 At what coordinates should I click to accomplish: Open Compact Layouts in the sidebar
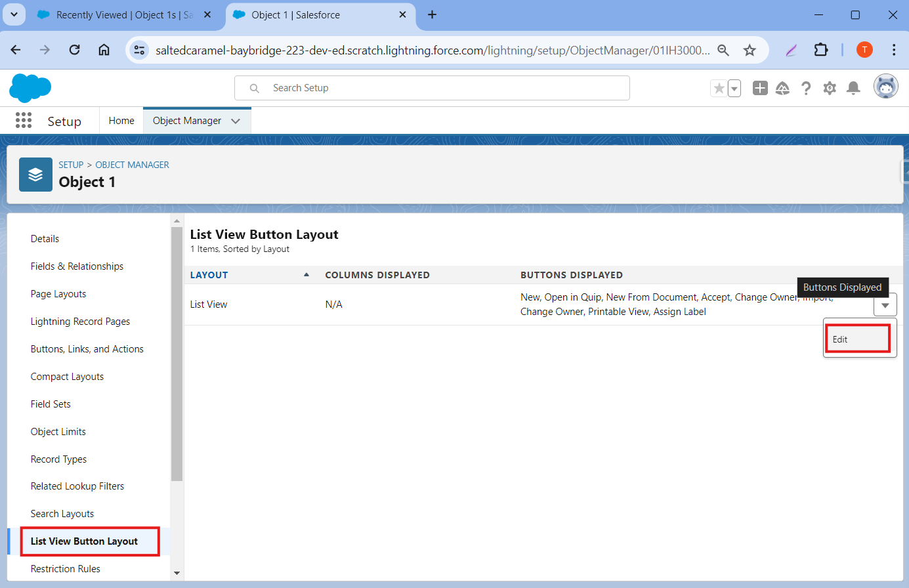tap(67, 377)
